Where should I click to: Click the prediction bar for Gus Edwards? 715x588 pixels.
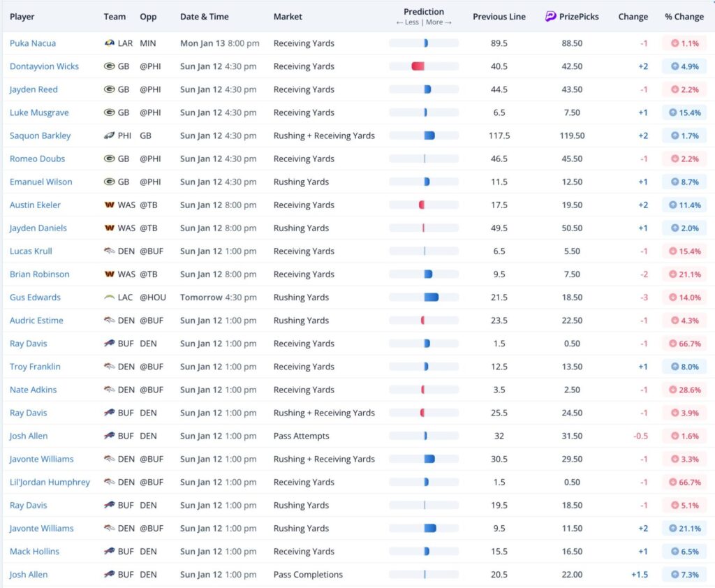click(x=431, y=297)
